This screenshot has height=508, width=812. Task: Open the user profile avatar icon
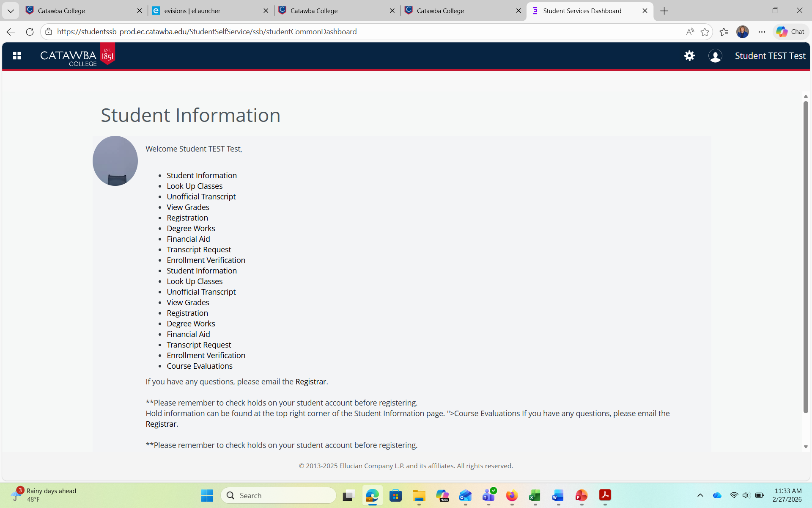715,55
